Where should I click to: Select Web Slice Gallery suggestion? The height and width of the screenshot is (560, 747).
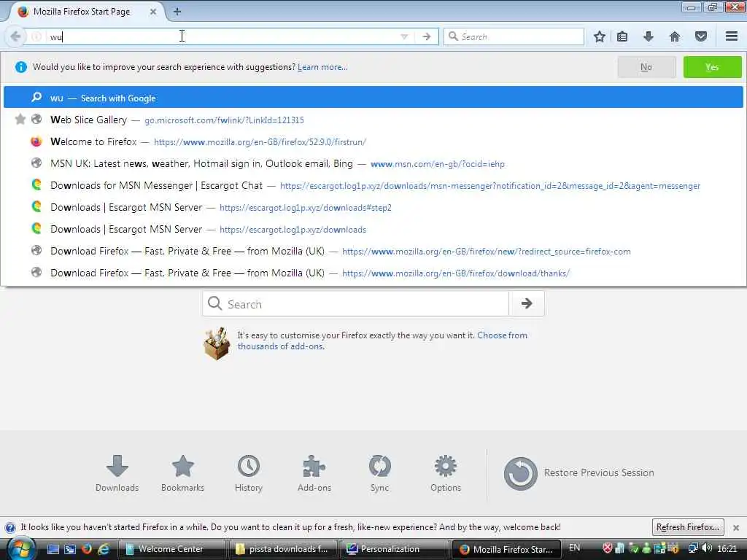coord(373,120)
